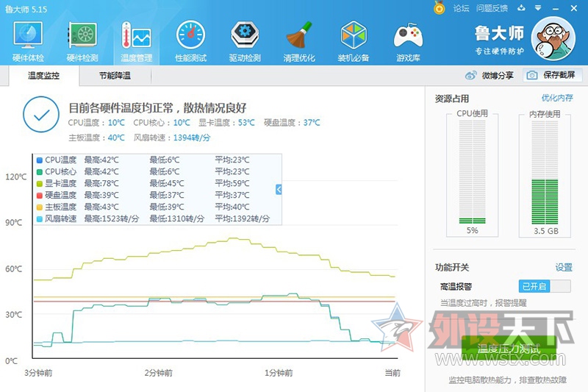The width and height of the screenshot is (588, 392).
Task: Click the 硬盘温度 37℃ reading
Action: coord(292,123)
